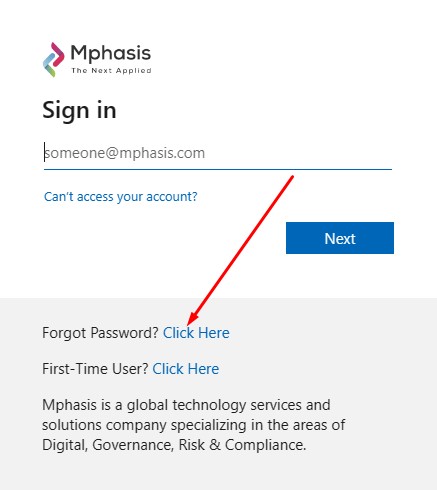Image resolution: width=437 pixels, height=490 pixels.
Task: Open the "Can't access your account?" link
Action: click(121, 197)
